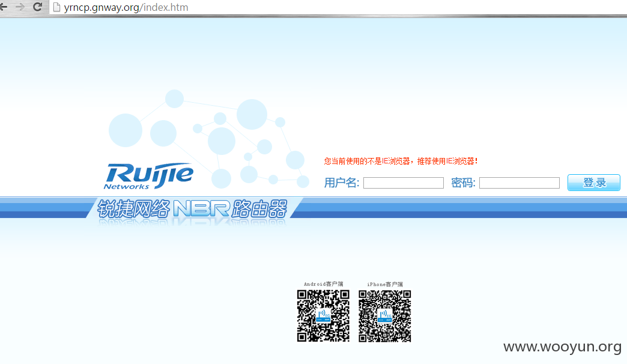Click the iPhone客户端 caption text
This screenshot has width=627, height=364.
[385, 284]
